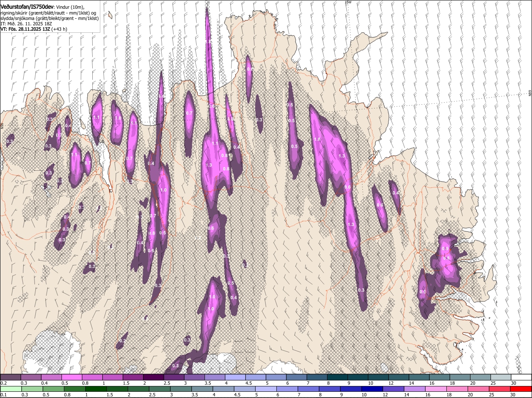Screen dimensions: 532x398
Task: Pick the snow scale swatch starting at 0.3
Action: tap(31, 377)
